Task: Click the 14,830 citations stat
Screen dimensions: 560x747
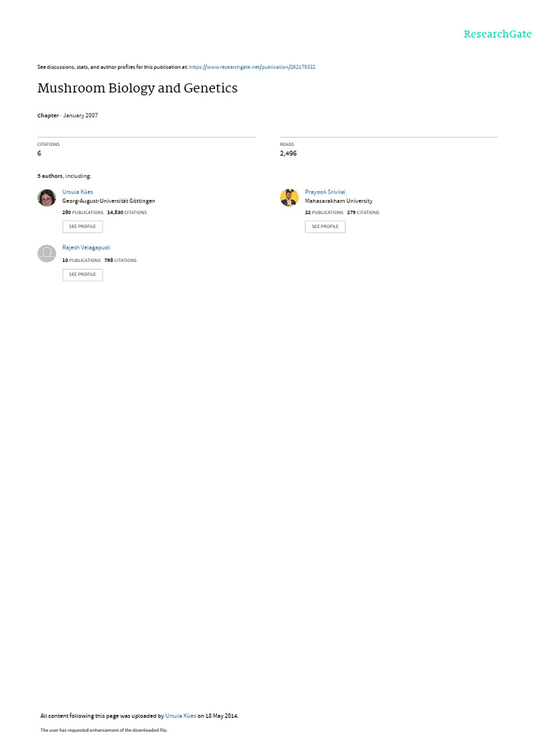Action: [x=127, y=212]
